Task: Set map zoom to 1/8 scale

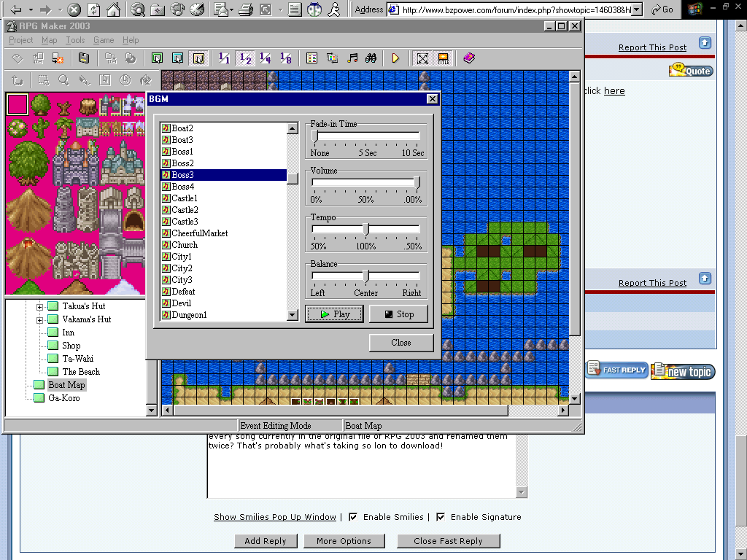Action: click(286, 58)
